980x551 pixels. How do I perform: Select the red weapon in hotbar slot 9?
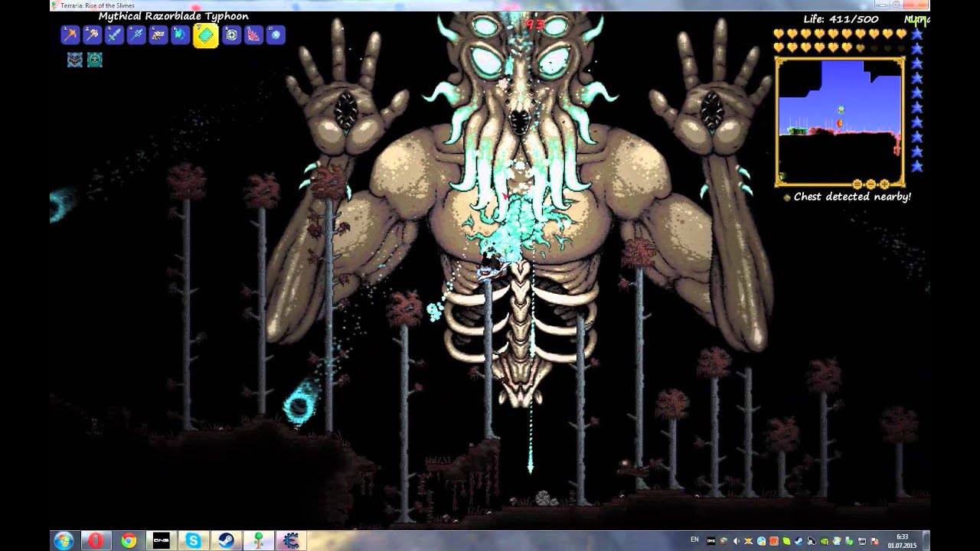tap(253, 34)
